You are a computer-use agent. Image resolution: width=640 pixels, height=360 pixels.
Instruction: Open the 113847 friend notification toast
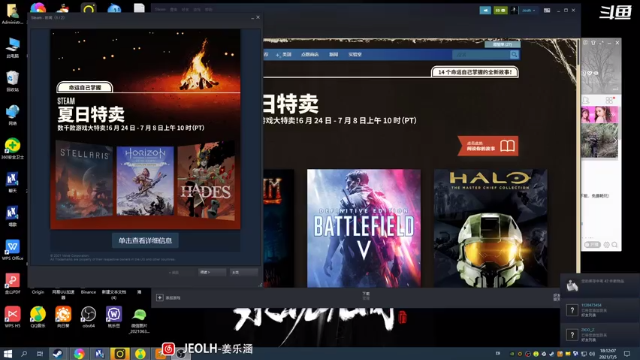[x=600, y=310]
